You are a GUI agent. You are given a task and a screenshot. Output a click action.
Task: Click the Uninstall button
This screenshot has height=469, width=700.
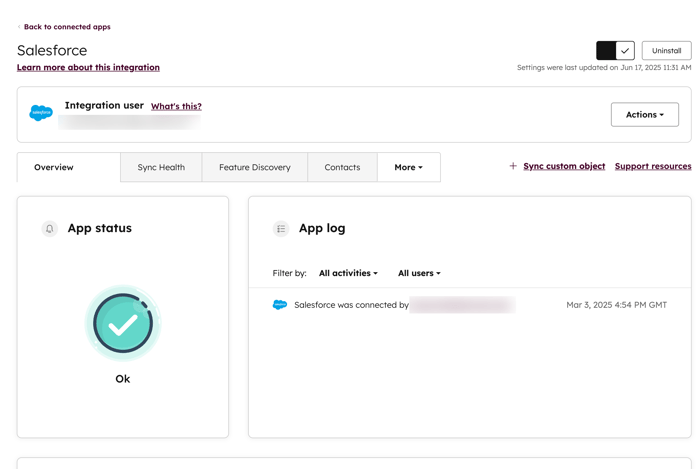pos(667,50)
